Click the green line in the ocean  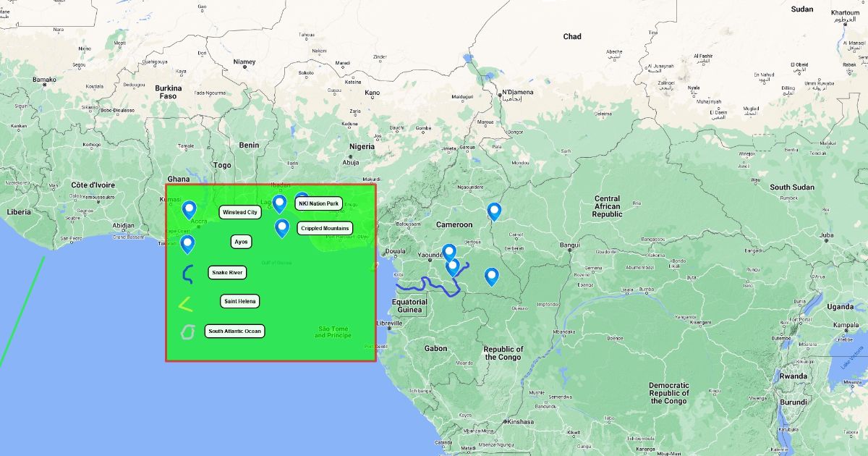pos(22,311)
